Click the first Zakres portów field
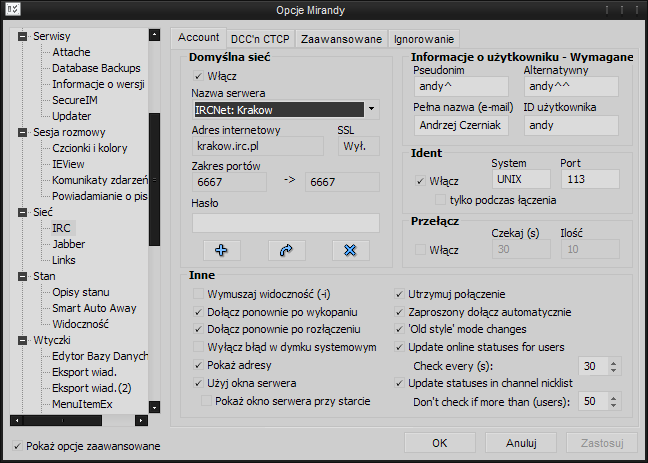The width and height of the screenshot is (648, 463). [x=229, y=182]
